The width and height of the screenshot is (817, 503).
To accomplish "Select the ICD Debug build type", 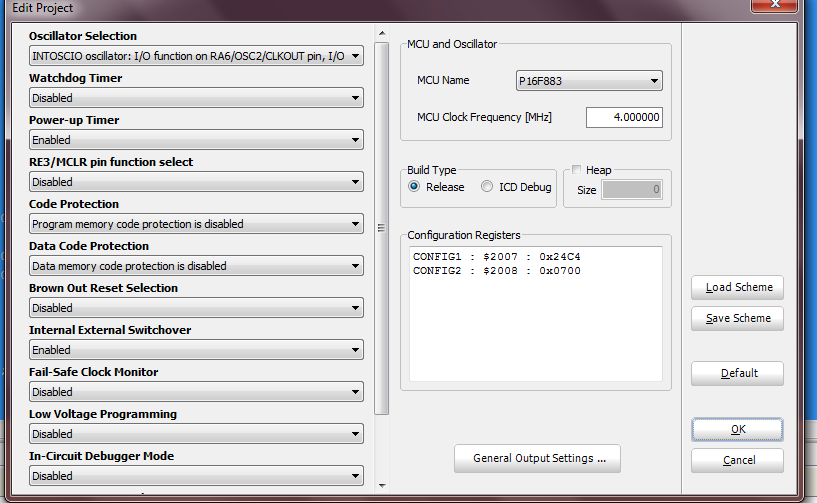I will (516, 187).
